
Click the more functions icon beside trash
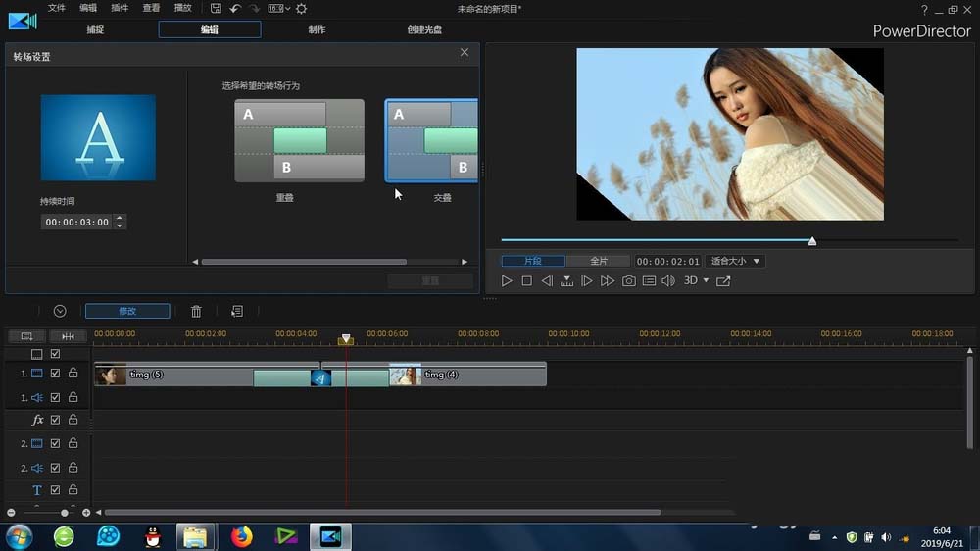click(x=237, y=311)
